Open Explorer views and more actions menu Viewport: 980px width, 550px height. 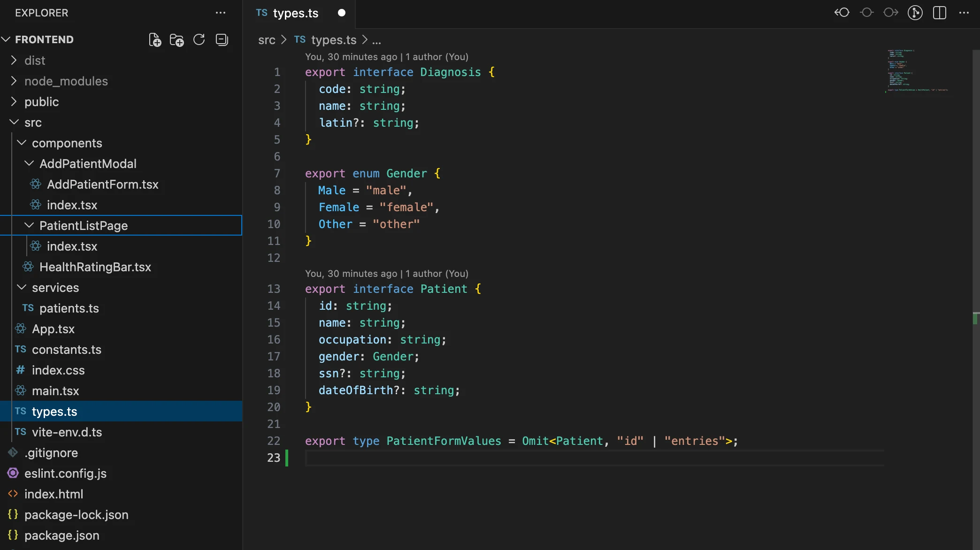coord(221,13)
